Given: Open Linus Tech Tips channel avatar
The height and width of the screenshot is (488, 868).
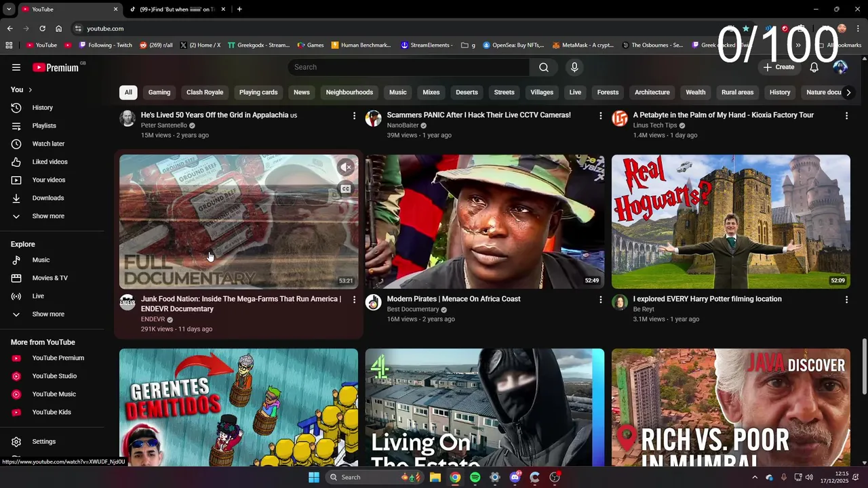Looking at the screenshot, I should click(620, 119).
